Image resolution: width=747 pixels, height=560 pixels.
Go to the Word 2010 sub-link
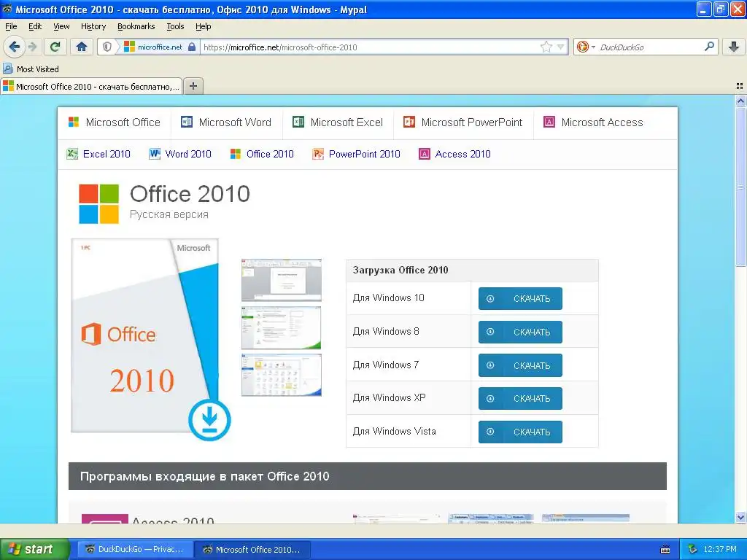tap(180, 154)
